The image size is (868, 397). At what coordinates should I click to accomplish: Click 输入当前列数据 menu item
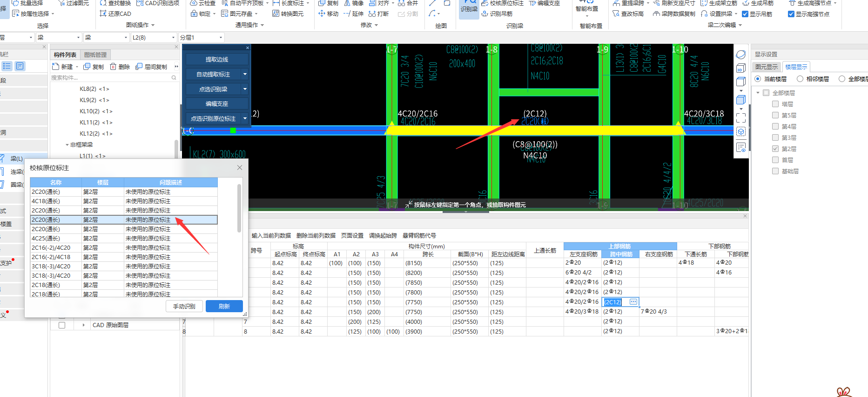click(x=271, y=235)
